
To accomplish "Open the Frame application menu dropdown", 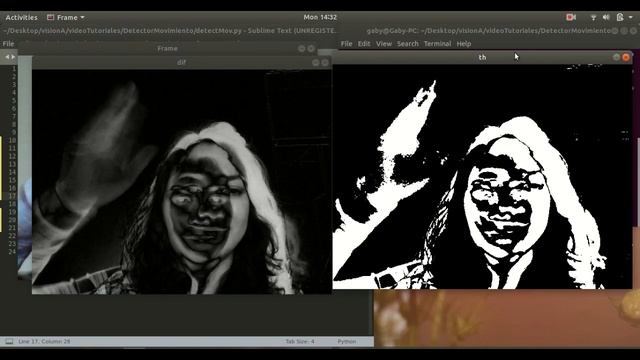I will [x=66, y=17].
